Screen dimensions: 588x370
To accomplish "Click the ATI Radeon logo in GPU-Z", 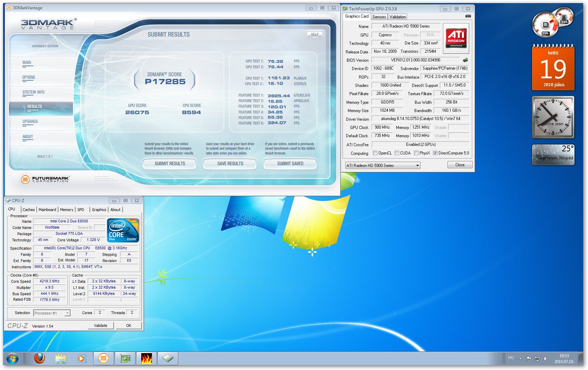I will (456, 38).
